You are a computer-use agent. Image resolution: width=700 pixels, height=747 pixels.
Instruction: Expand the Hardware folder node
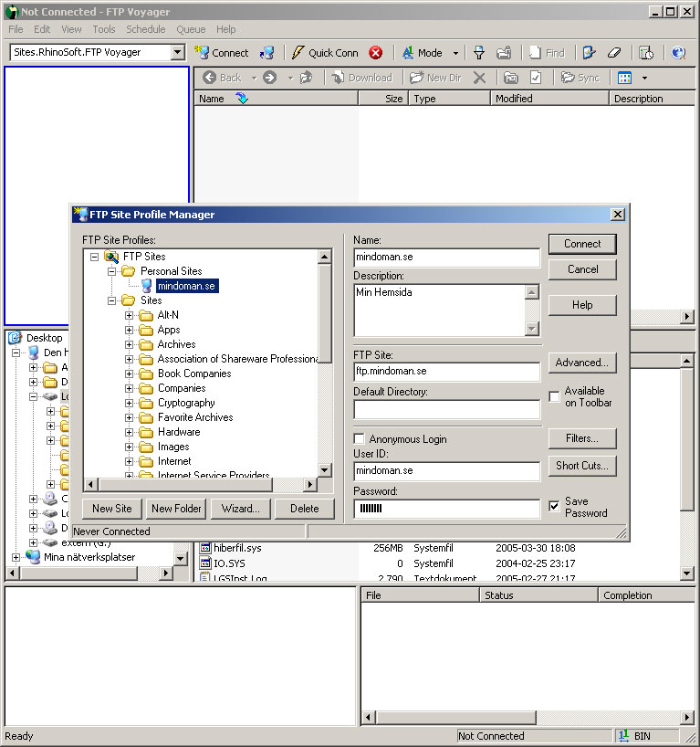point(129,432)
